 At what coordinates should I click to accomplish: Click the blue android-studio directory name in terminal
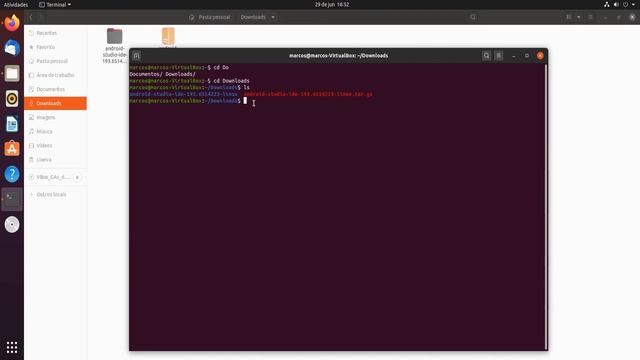(x=184, y=94)
